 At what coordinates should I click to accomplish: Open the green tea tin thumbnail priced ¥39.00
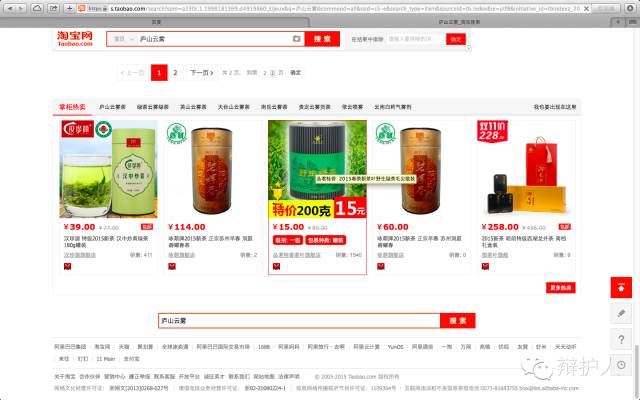click(x=108, y=169)
